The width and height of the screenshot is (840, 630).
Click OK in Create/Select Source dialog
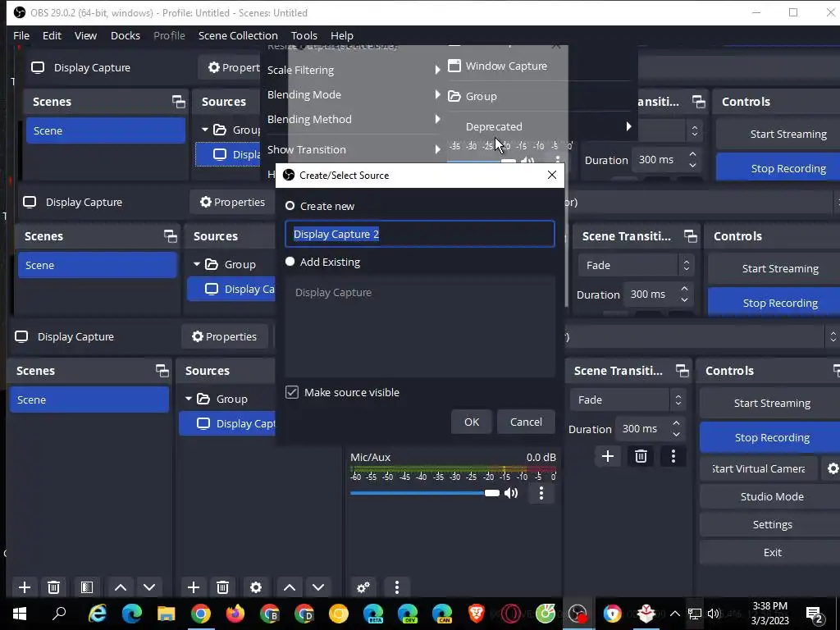pos(472,422)
